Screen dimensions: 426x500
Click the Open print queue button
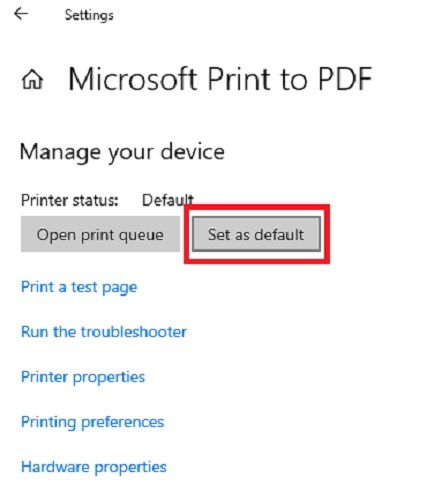point(100,234)
